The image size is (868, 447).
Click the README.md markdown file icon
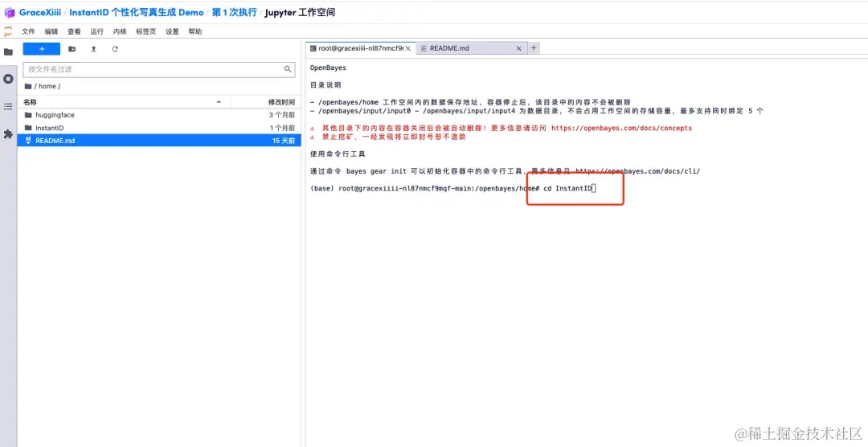(28, 141)
